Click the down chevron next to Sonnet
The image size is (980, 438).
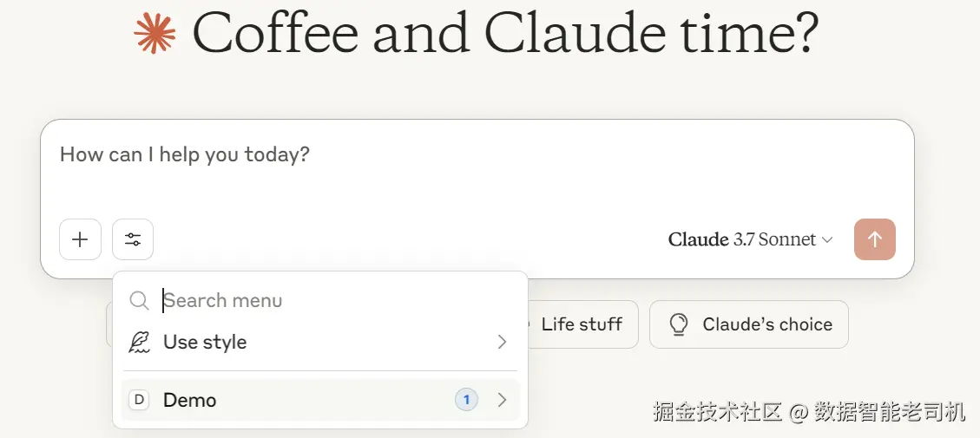tap(827, 240)
